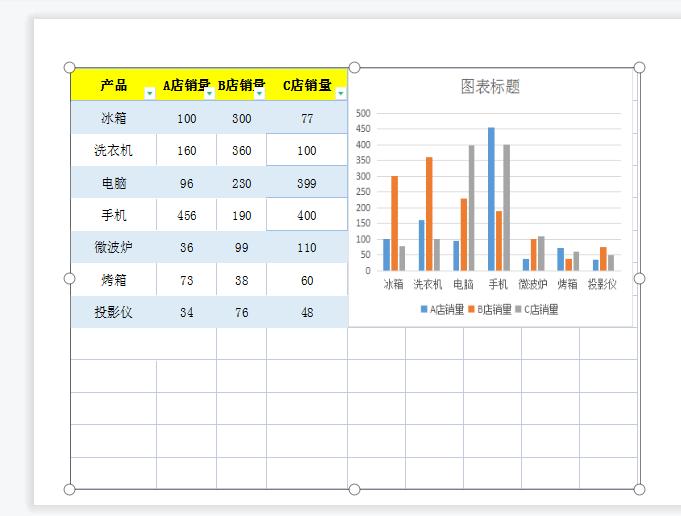681x516 pixels.
Task: Select the 手机 A店销量 cell with 456
Action: pos(186,215)
